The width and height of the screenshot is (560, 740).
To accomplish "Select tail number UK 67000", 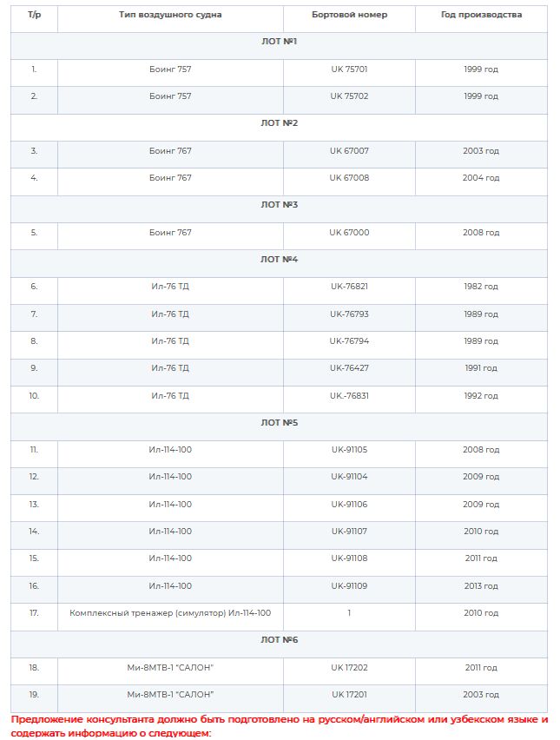I will 349,233.
